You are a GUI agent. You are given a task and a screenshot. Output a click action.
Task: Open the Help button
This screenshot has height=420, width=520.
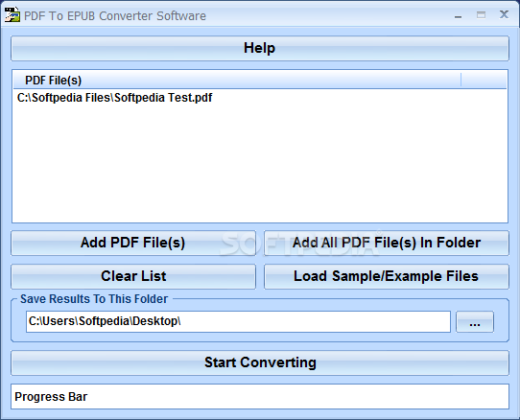[260, 48]
